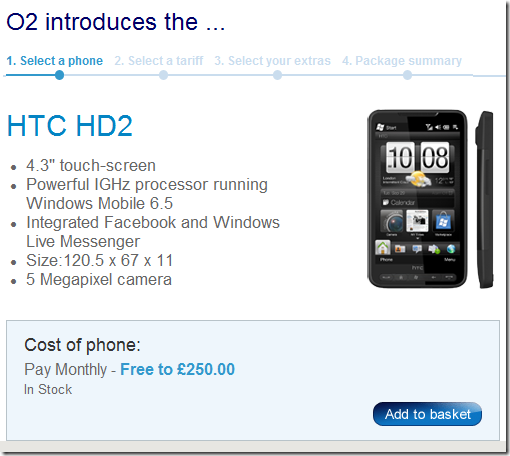510x456 pixels.
Task: Click the Windows Start flag on phone screen
Action: point(380,127)
